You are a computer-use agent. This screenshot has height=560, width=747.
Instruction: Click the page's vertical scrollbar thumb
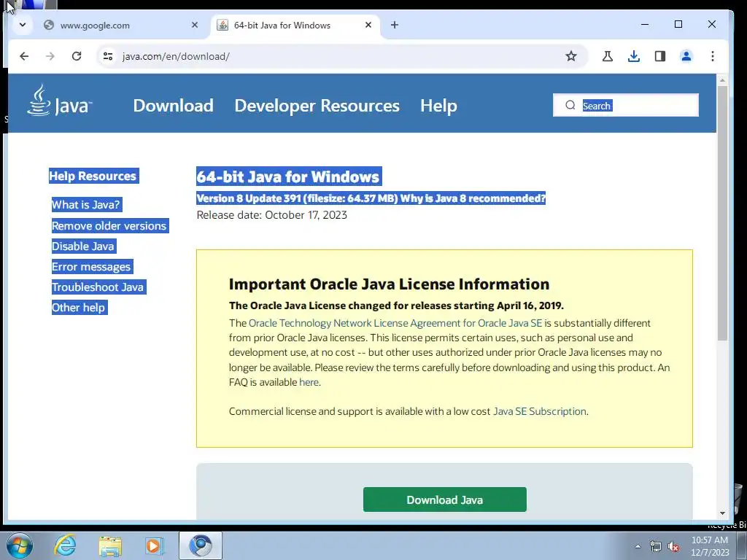point(722,213)
